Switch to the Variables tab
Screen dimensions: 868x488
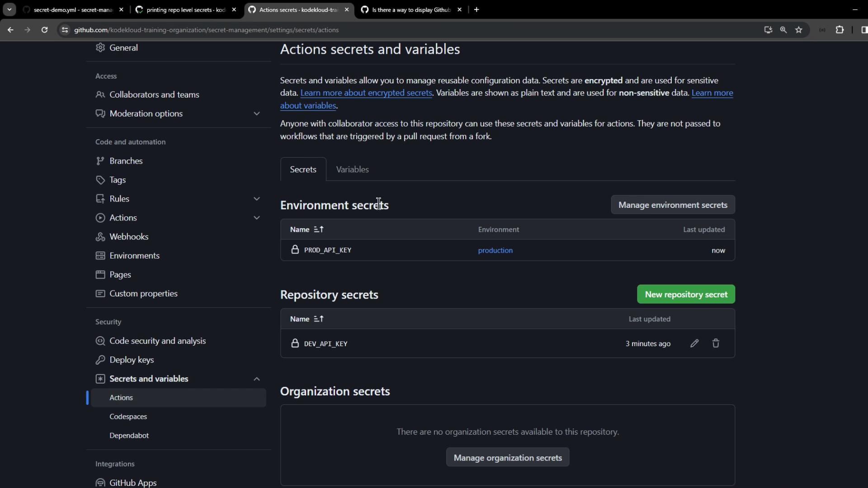(x=352, y=169)
